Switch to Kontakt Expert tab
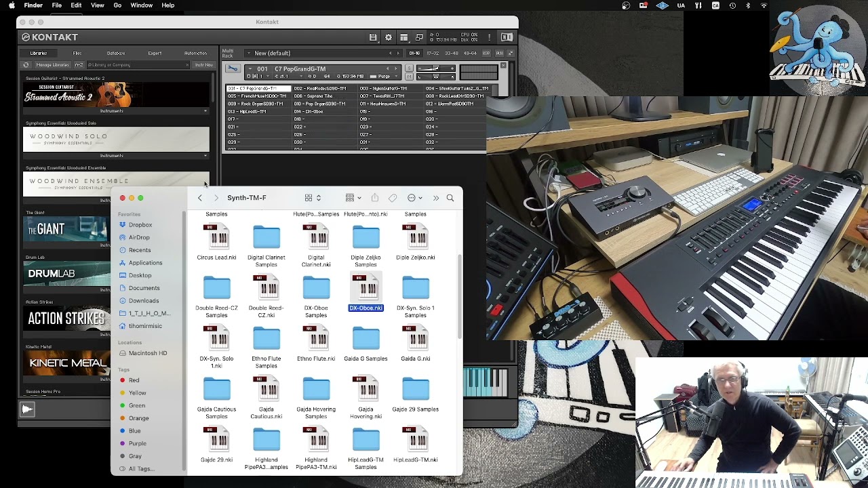The height and width of the screenshot is (488, 868). coord(155,53)
